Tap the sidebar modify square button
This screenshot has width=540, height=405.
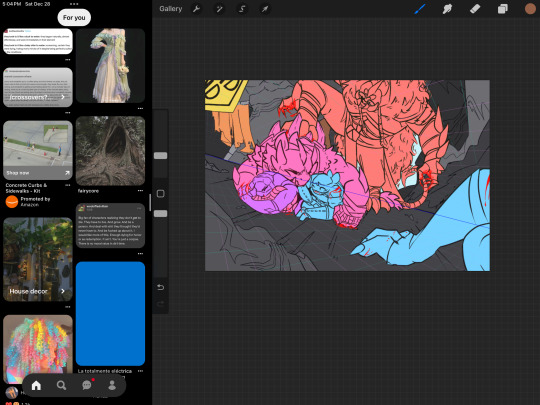tap(160, 194)
